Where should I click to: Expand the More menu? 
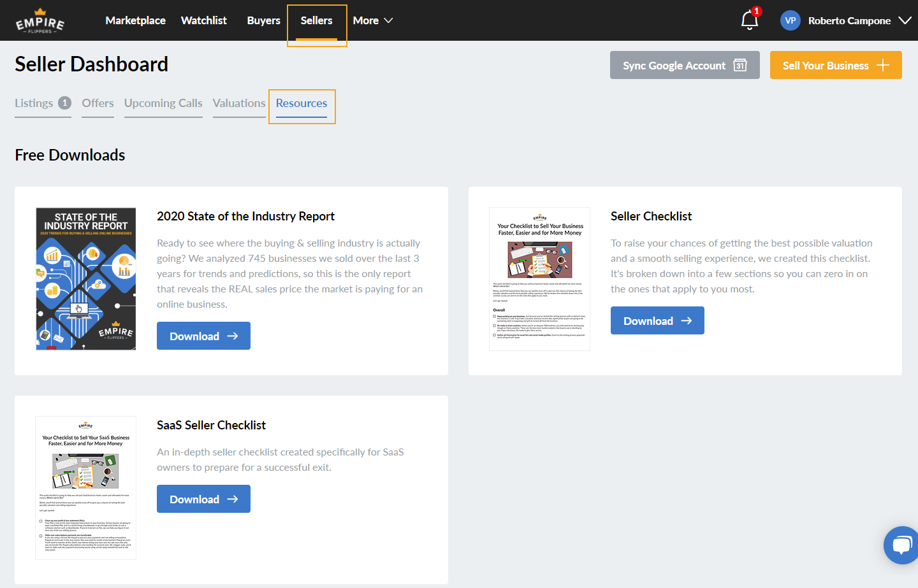coord(373,20)
